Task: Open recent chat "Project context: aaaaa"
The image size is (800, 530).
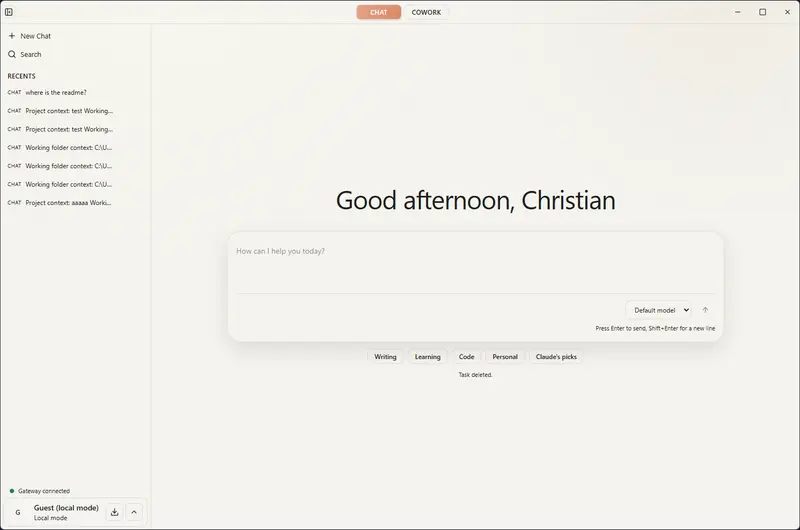Action: click(x=68, y=203)
